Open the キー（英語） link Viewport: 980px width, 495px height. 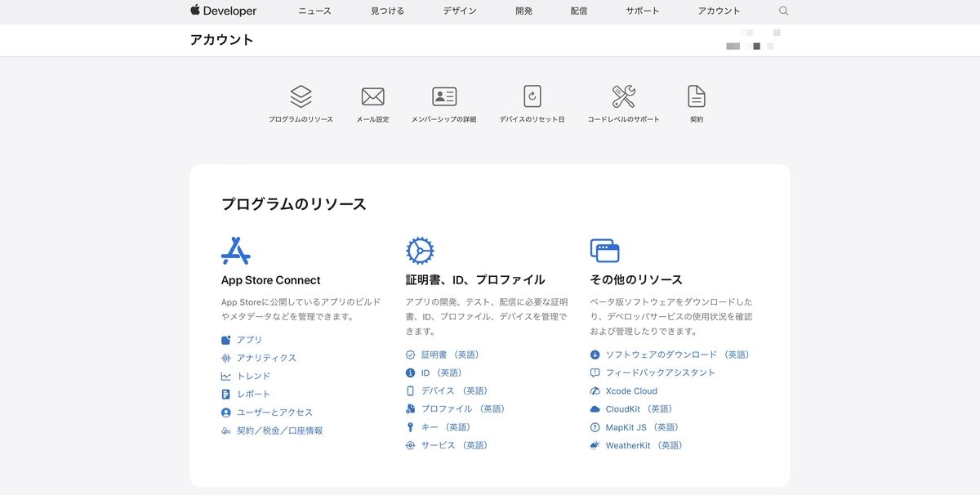(446, 427)
